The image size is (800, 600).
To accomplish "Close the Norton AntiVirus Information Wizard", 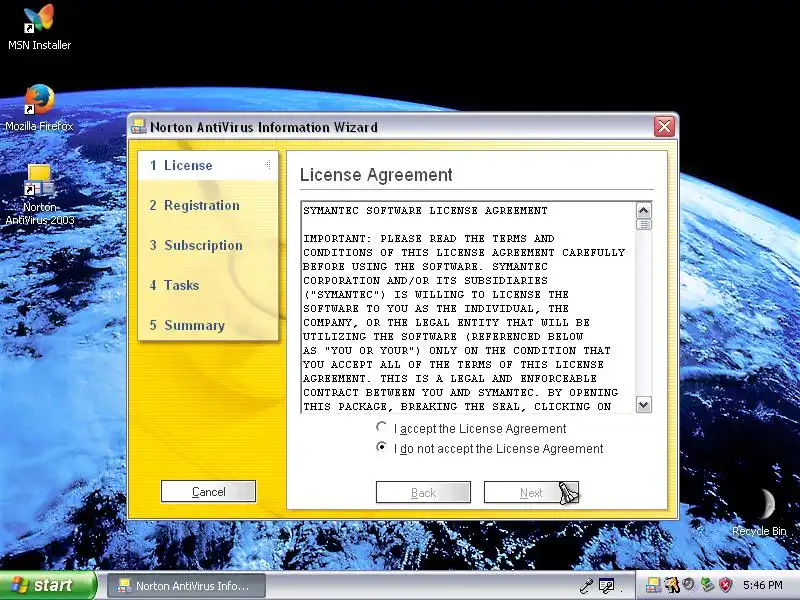I will point(664,127).
